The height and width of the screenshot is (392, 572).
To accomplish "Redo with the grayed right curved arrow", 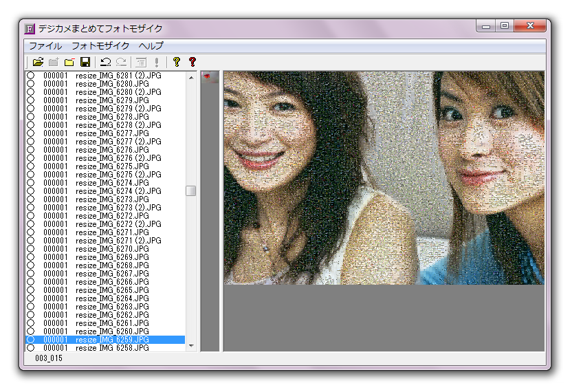I will click(121, 62).
